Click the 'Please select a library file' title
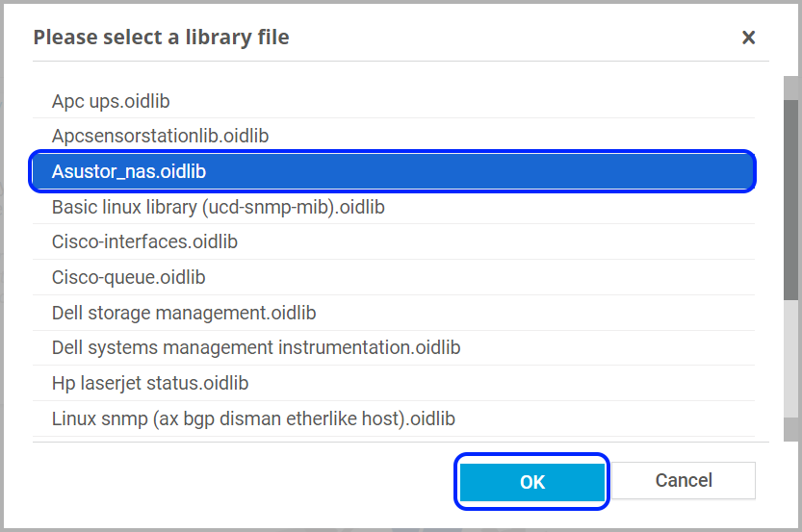Viewport: 802px width, 532px height. [x=161, y=38]
